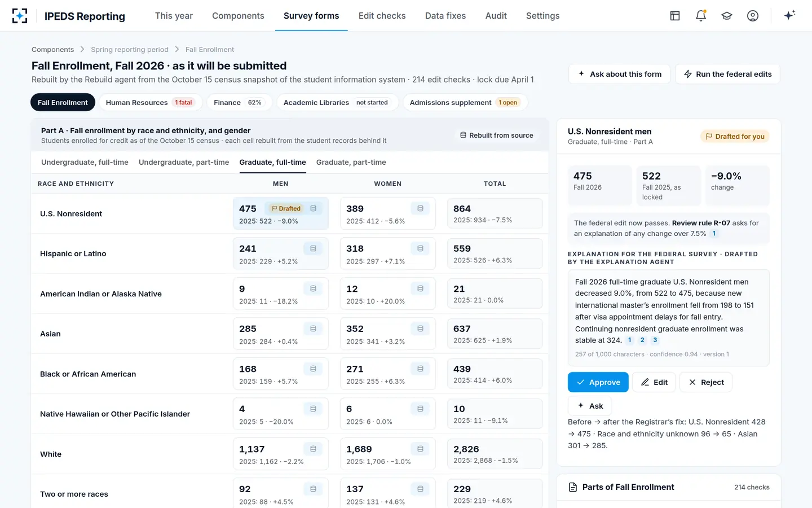812x508 pixels.
Task: Click Ask about this form
Action: click(x=619, y=74)
